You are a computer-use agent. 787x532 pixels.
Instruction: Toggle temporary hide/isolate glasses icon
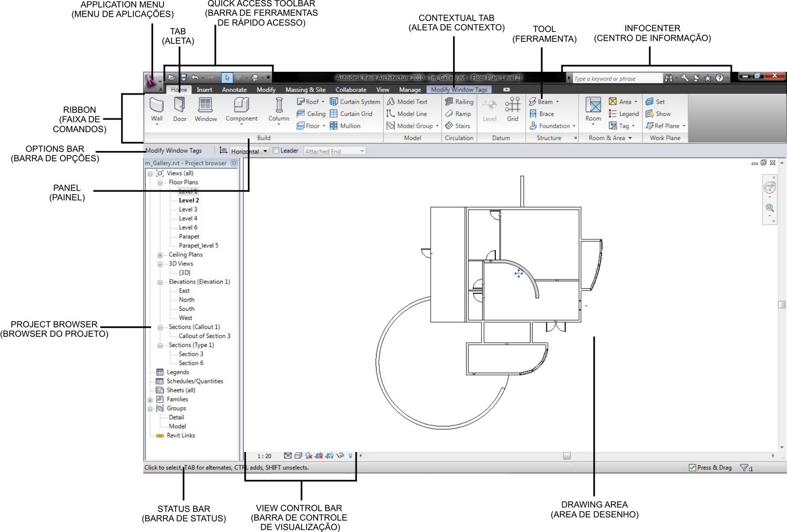(340, 456)
